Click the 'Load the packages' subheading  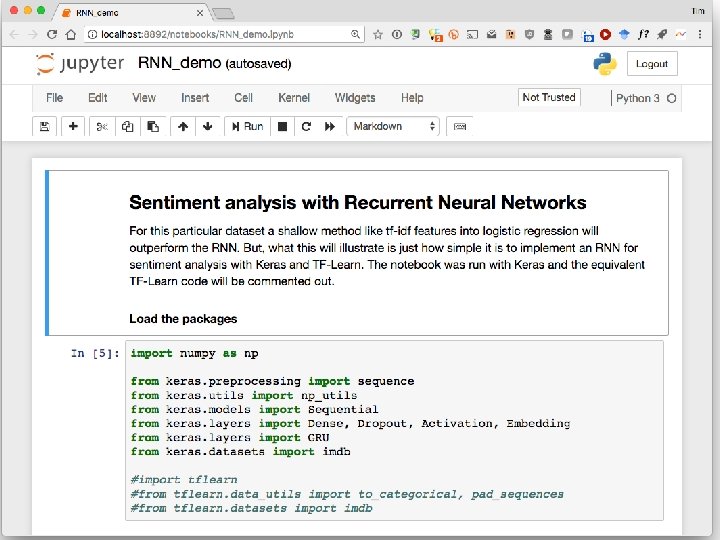[x=183, y=319]
